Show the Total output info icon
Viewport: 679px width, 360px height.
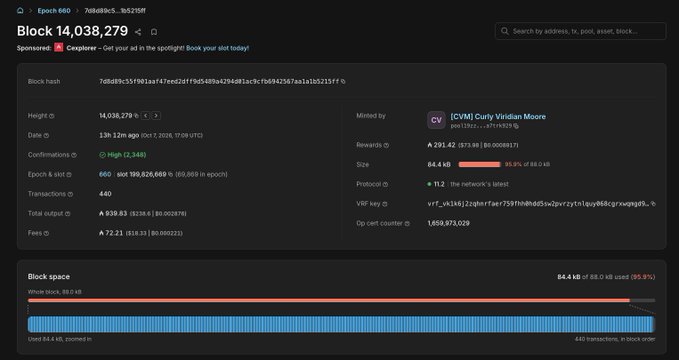pyautogui.click(x=68, y=214)
